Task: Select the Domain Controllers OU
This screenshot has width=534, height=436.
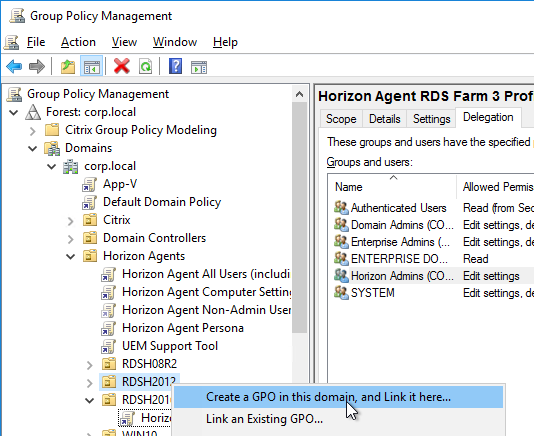Action: point(154,238)
